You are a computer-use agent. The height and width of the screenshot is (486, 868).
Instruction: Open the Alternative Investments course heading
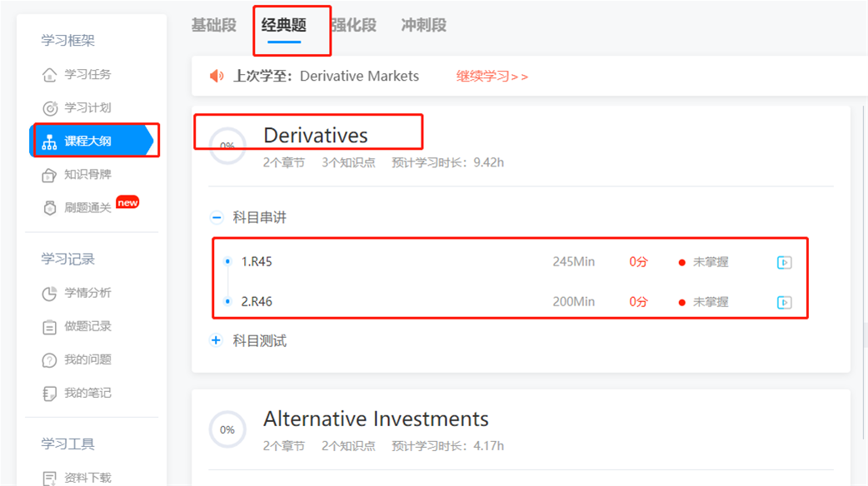coord(376,419)
